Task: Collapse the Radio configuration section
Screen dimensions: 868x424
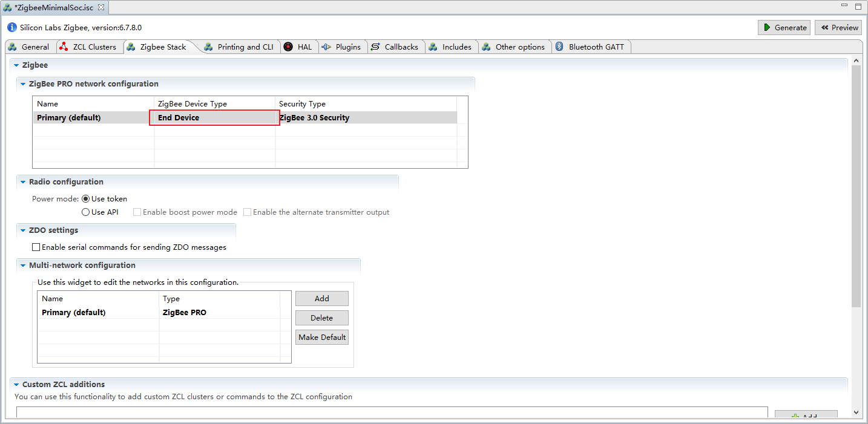Action: point(23,182)
